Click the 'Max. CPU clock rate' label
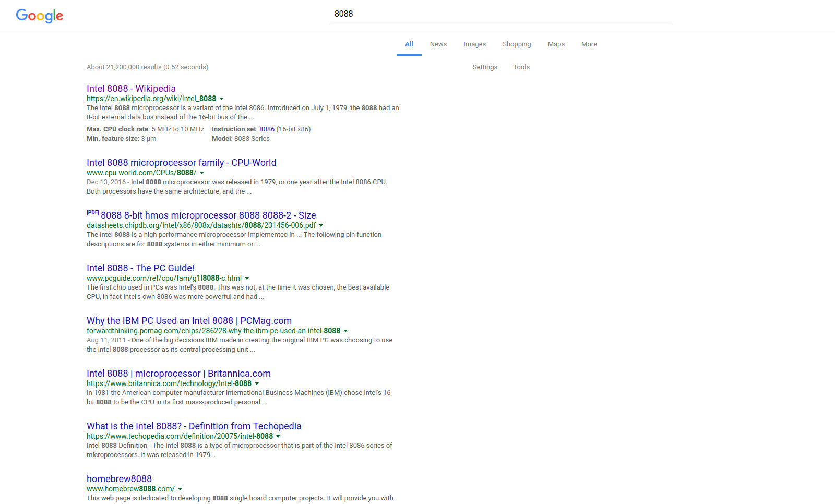The image size is (835, 504). pos(117,129)
